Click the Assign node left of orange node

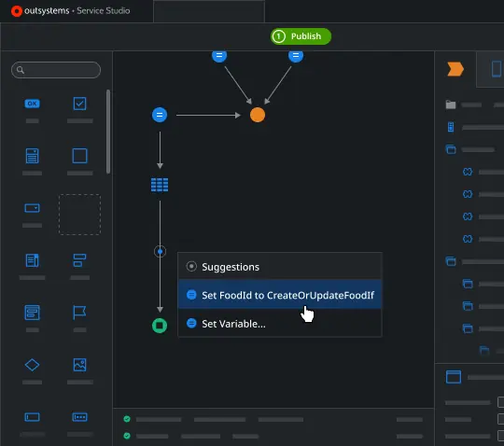pos(160,115)
